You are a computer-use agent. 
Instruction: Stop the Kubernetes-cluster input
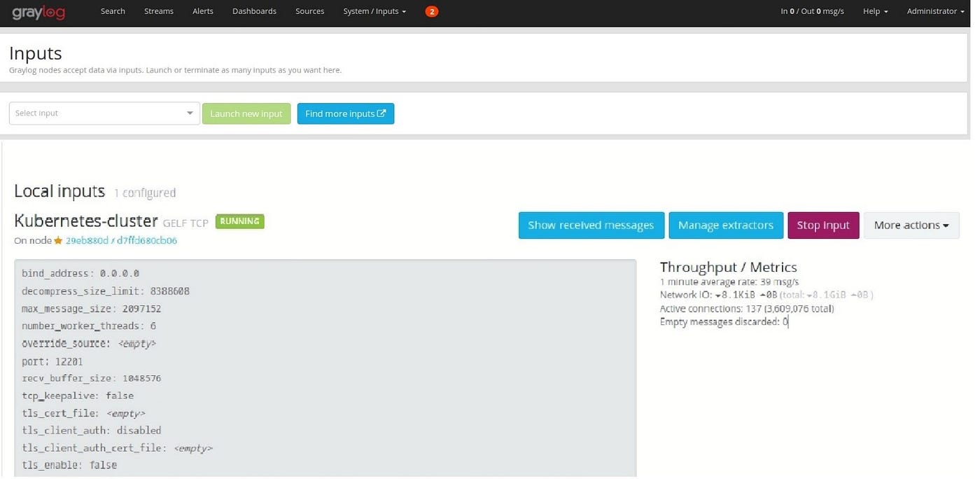823,225
